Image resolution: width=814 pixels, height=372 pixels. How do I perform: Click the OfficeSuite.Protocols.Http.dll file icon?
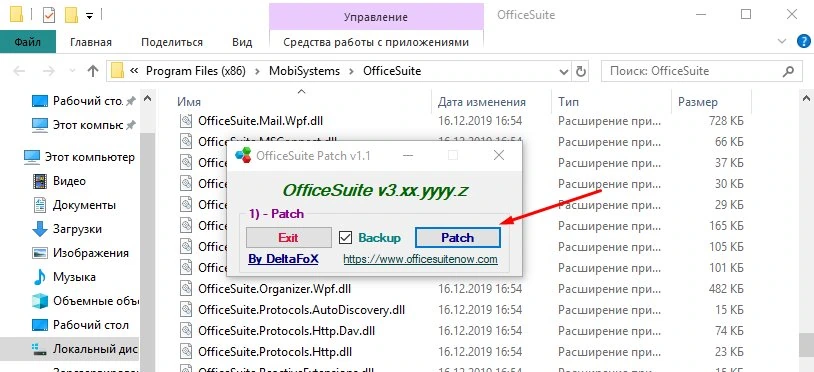coord(186,351)
